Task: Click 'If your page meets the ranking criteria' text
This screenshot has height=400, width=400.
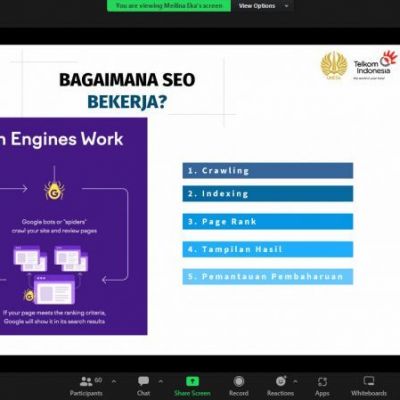Action: (54, 313)
